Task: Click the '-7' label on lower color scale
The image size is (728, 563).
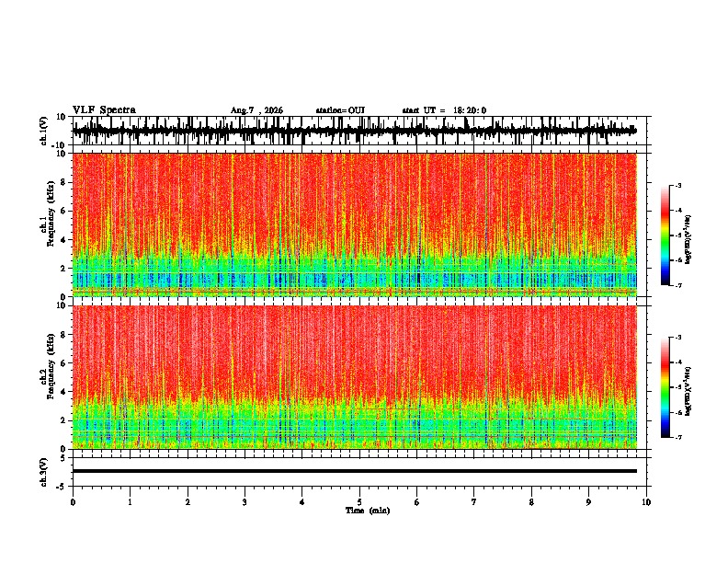Action: pyautogui.click(x=677, y=438)
